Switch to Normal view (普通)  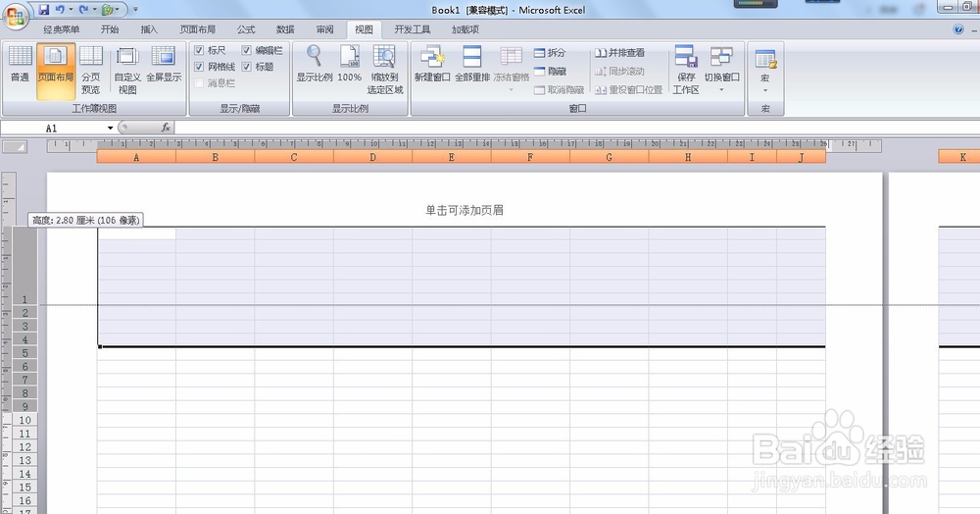[x=20, y=72]
